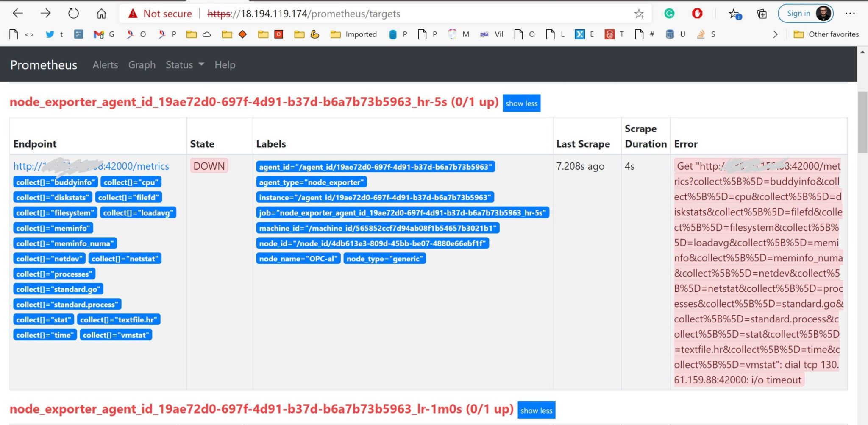Go forward in browser history
The image size is (868, 425).
45,14
